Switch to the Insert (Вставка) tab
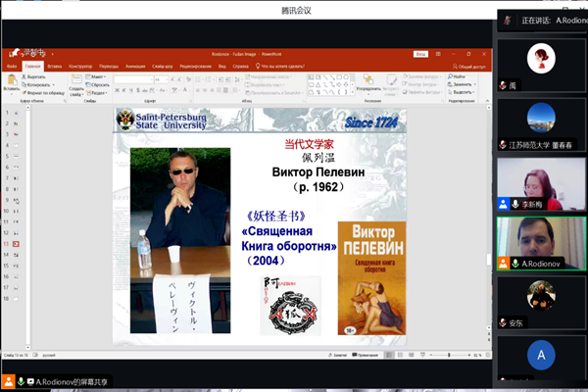Screen dimensions: 588x392 54,67
